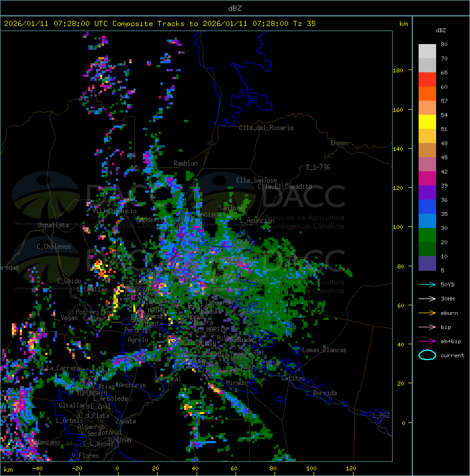Viewport: 470px width, 476px height.
Task: Click the '50YD' legend label
Action: pyautogui.click(x=447, y=285)
